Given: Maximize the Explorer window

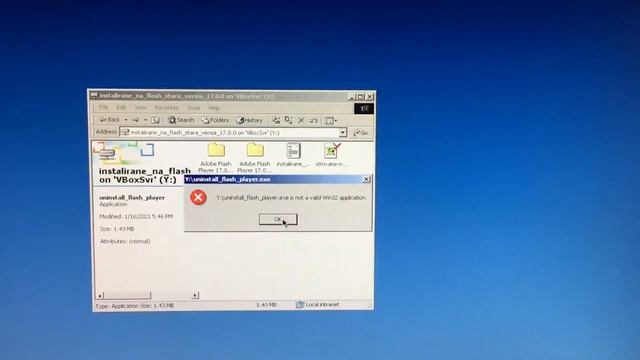Looking at the screenshot, I should pyautogui.click(x=360, y=97).
